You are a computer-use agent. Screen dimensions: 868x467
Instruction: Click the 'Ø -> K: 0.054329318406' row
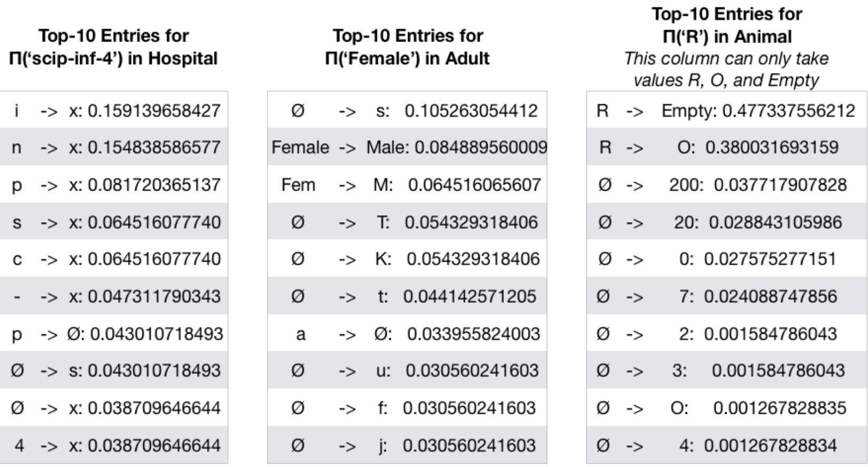[x=407, y=259]
